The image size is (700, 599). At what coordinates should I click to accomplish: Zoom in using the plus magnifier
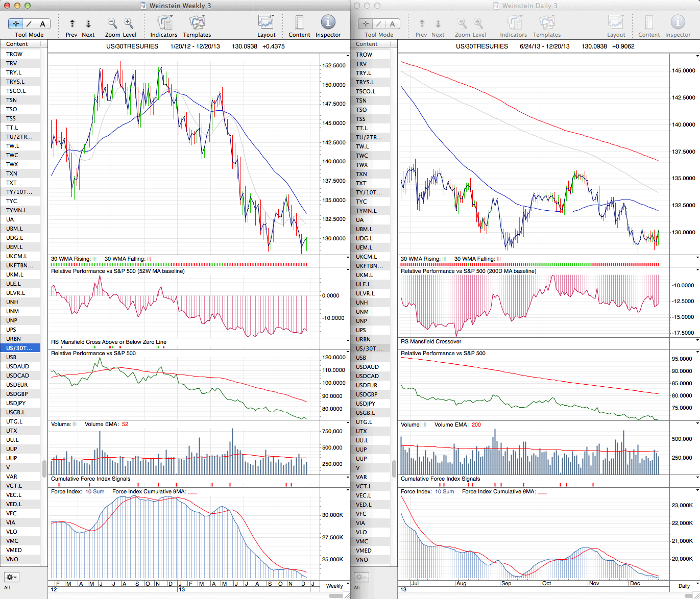click(x=129, y=23)
